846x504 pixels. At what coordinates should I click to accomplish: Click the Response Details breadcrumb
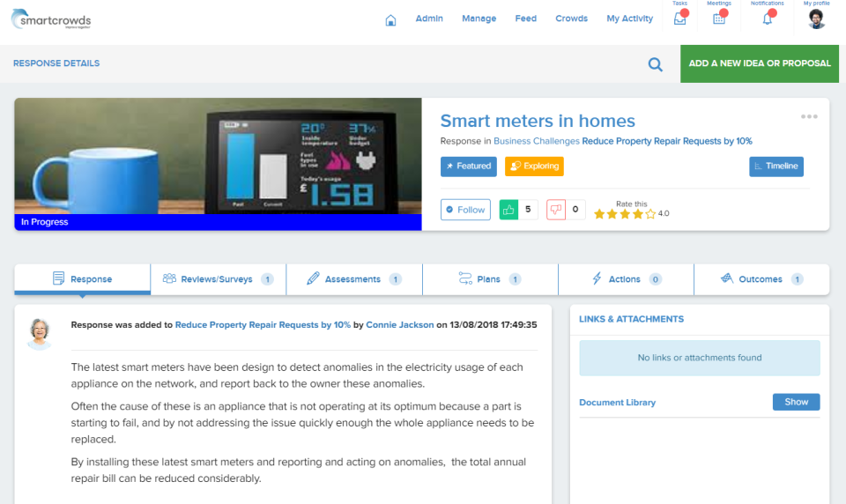56,63
